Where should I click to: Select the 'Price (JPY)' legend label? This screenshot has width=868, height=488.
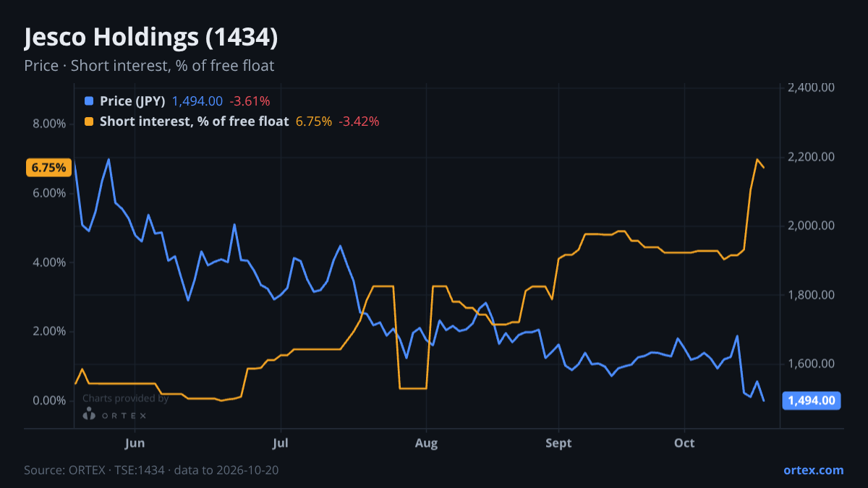click(132, 101)
